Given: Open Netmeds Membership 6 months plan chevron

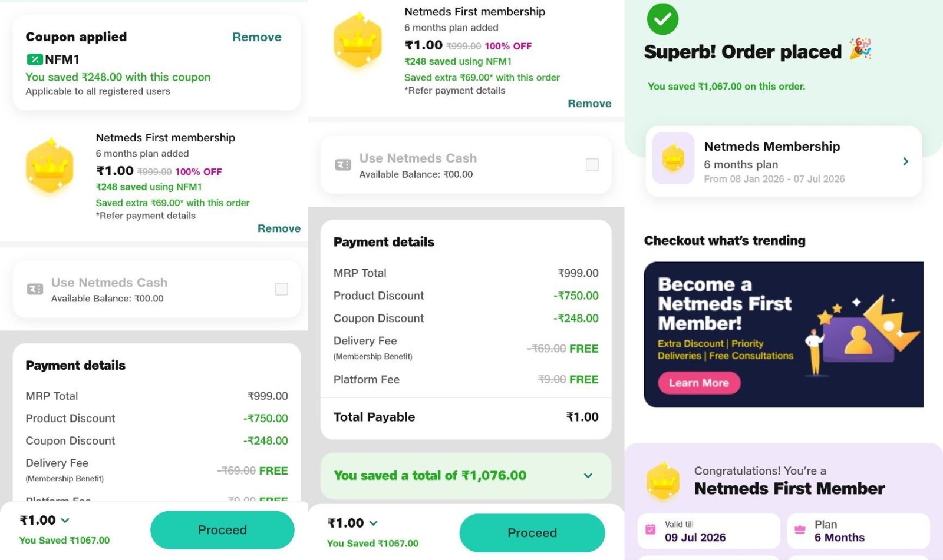Looking at the screenshot, I should pyautogui.click(x=905, y=161).
